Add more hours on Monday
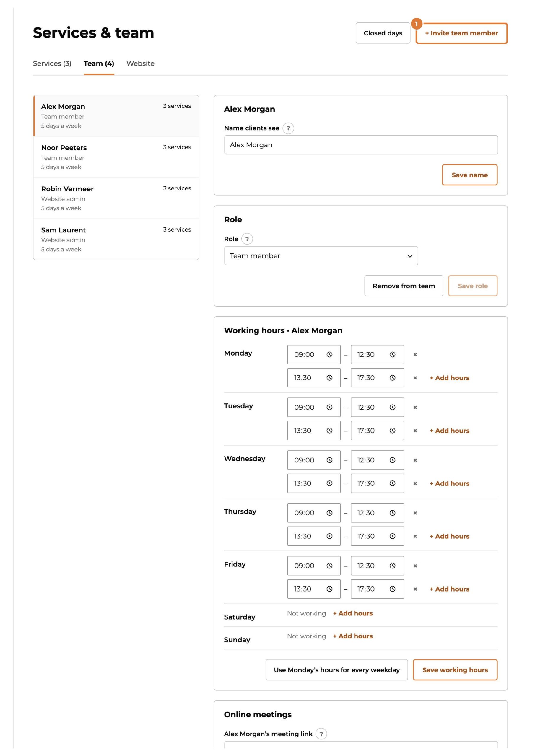Viewport: 535px width, 756px height. tap(449, 378)
